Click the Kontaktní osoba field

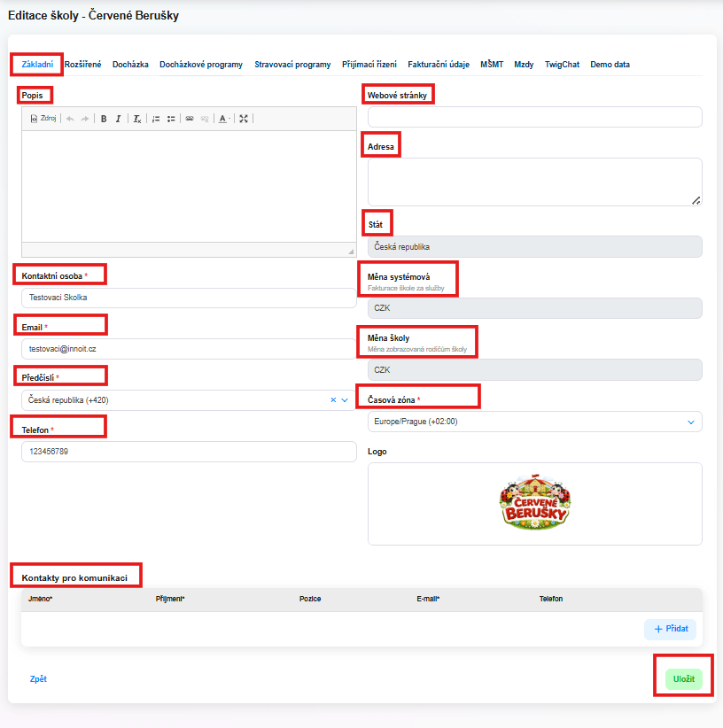tap(189, 298)
